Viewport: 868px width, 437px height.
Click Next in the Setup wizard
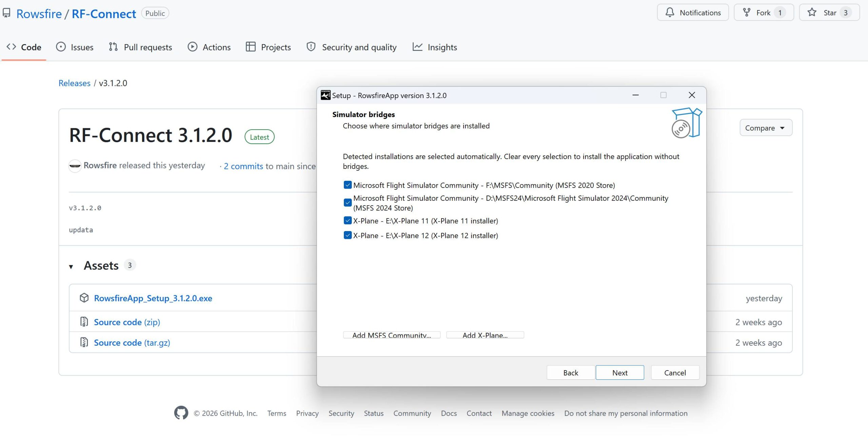click(619, 373)
